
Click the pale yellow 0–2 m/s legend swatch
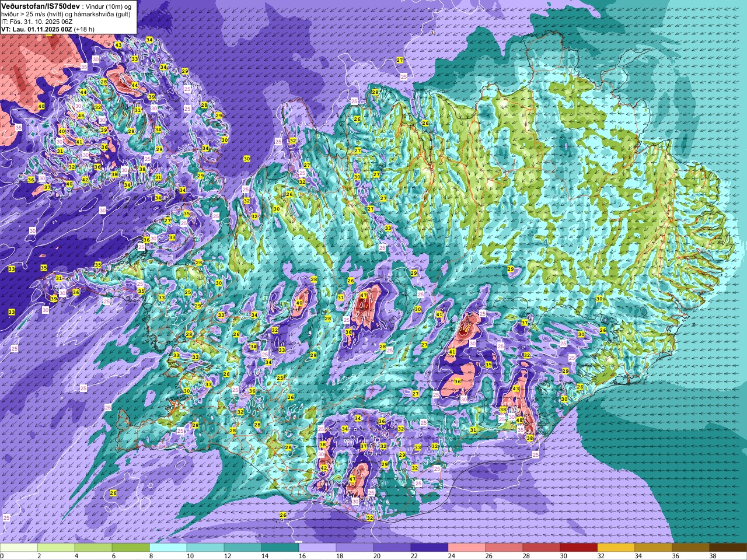tap(19, 548)
